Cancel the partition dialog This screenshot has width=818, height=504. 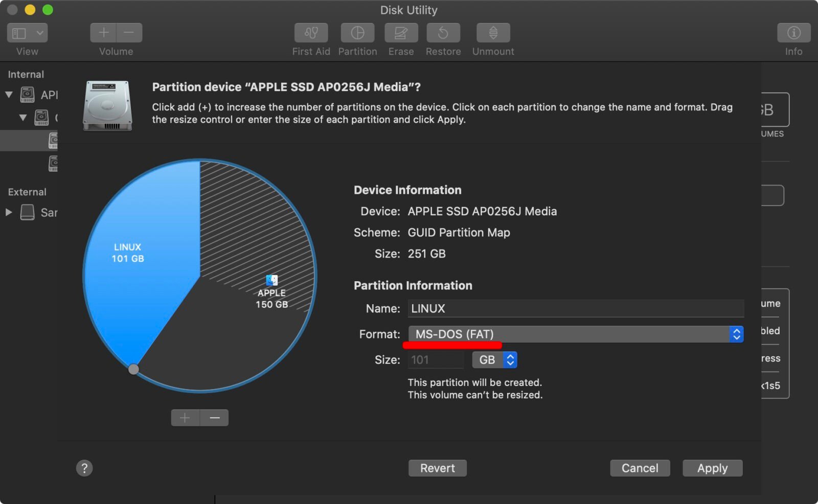tap(640, 468)
